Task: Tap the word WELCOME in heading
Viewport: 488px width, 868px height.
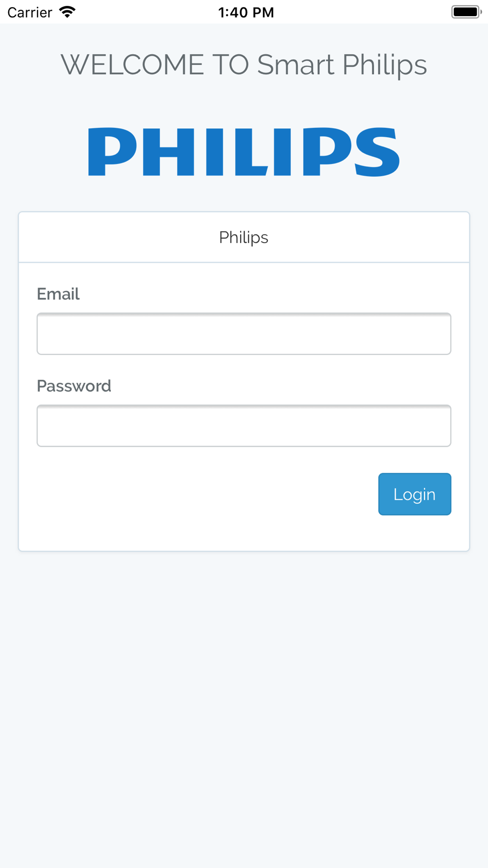Action: 132,65
